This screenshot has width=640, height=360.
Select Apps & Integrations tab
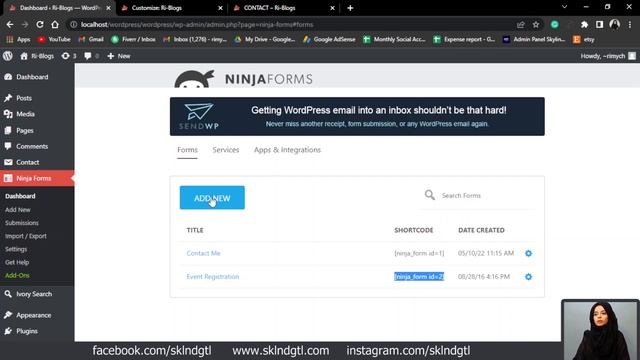[287, 150]
